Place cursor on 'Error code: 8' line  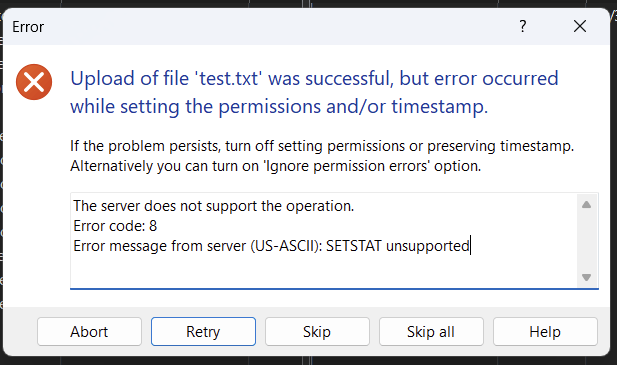(115, 226)
